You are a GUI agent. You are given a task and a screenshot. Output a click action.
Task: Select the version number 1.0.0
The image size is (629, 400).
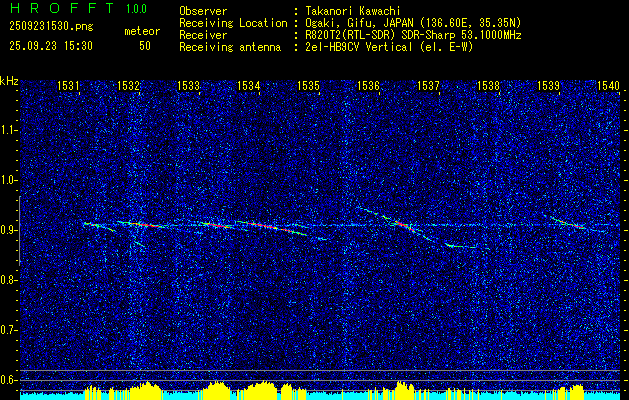(x=136, y=9)
